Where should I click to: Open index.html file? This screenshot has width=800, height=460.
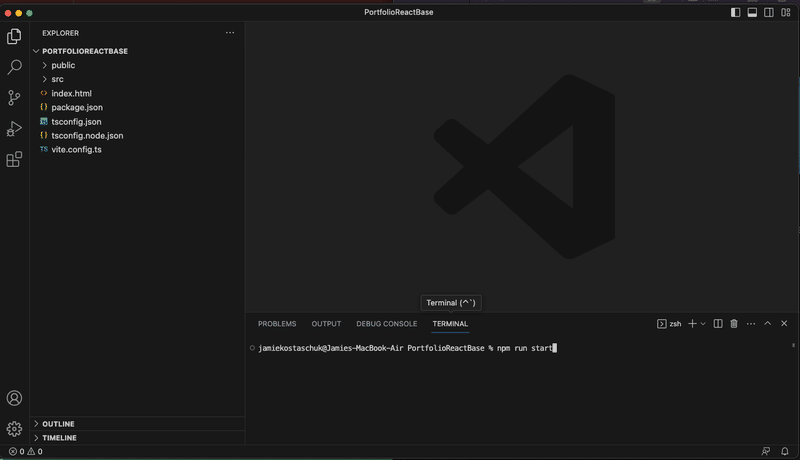pos(71,93)
